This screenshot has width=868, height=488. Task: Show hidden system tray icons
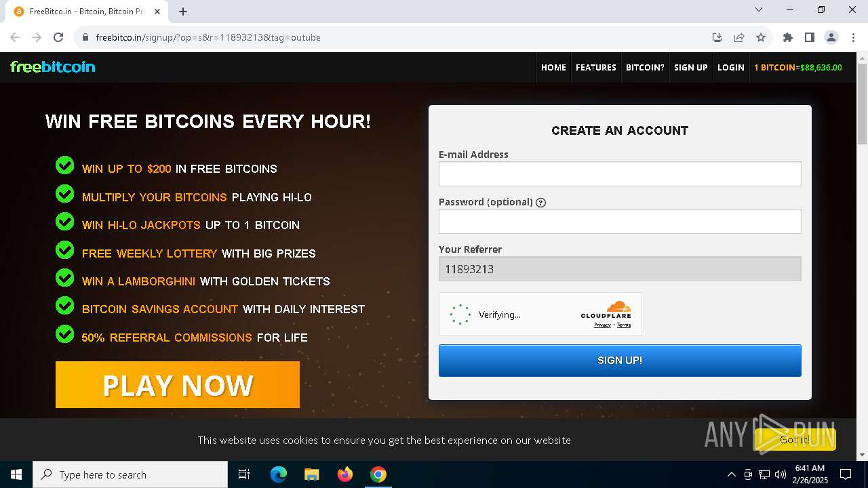[x=731, y=474]
